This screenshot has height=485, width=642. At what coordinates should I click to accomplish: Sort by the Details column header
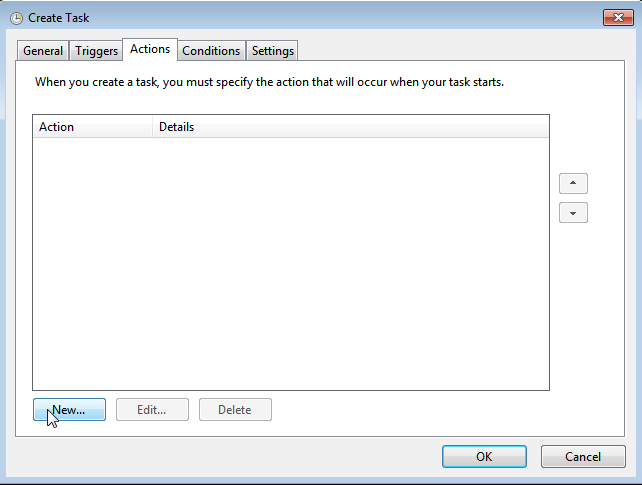pos(350,127)
